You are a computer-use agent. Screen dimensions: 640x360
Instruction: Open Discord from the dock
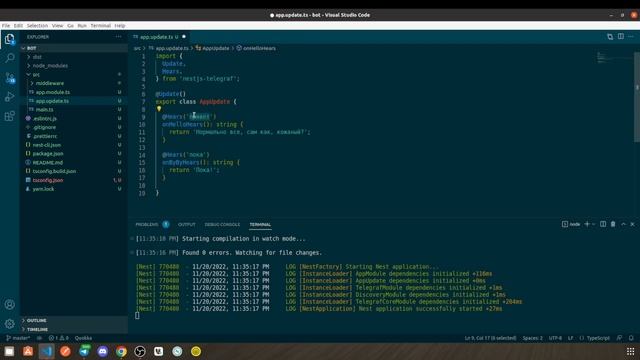point(103,351)
